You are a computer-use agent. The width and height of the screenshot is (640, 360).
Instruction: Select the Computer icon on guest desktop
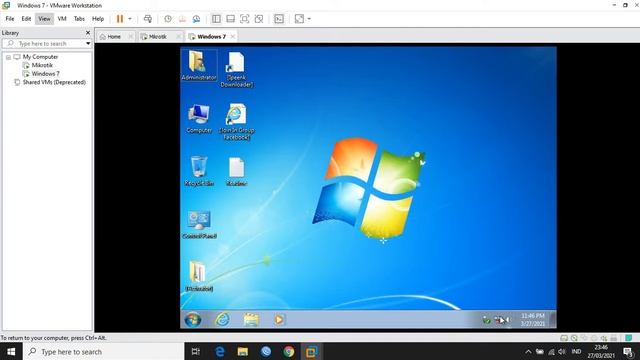click(199, 118)
